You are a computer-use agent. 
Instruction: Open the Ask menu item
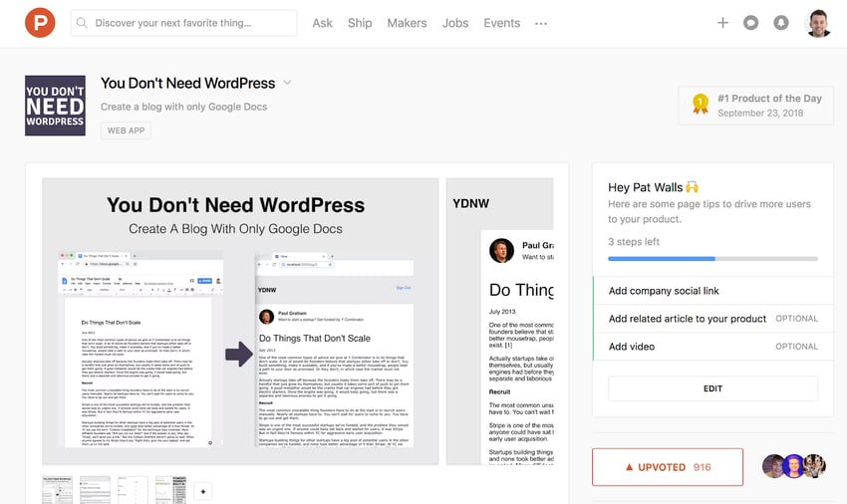tap(323, 23)
